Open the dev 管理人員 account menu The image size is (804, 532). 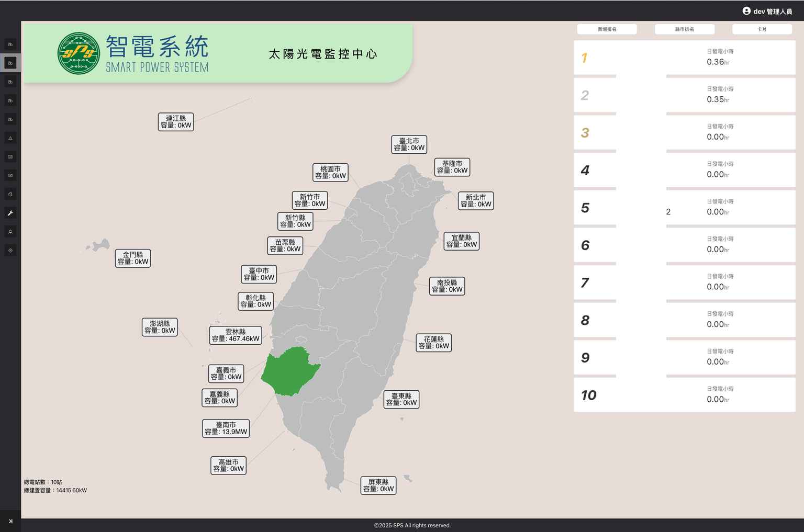coord(767,11)
